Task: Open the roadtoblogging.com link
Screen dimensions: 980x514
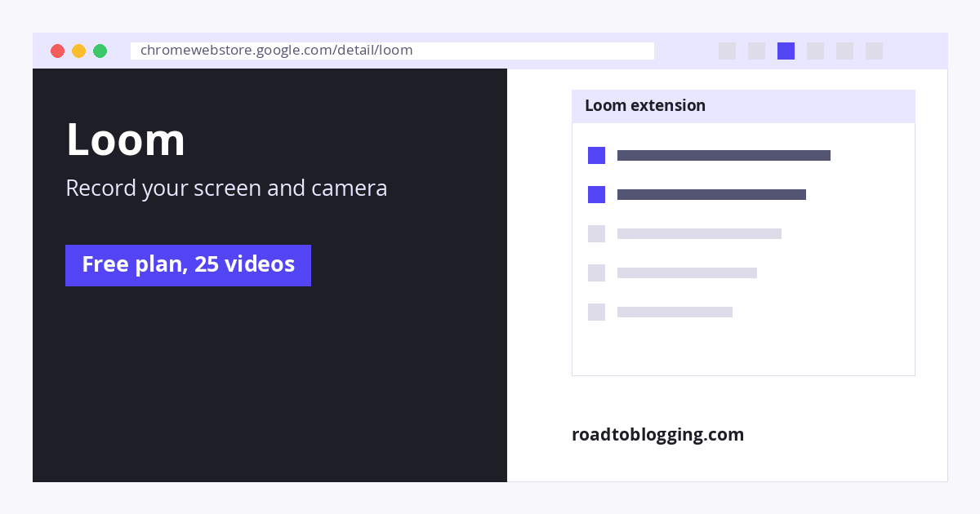Action: pos(657,435)
